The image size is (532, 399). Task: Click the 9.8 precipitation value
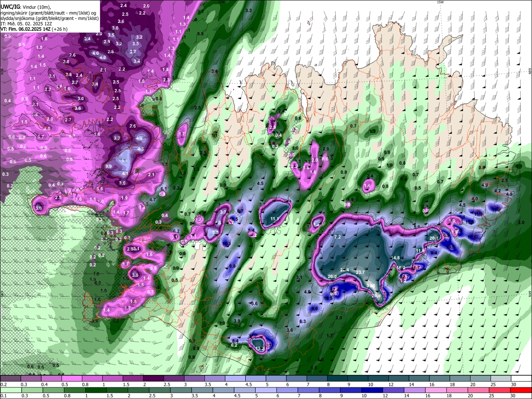point(315,308)
